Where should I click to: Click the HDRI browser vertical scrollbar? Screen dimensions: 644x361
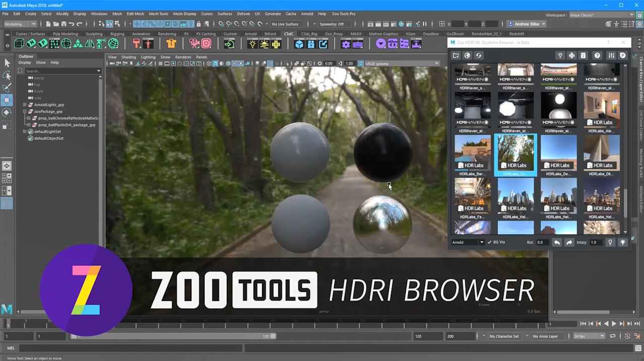click(625, 203)
